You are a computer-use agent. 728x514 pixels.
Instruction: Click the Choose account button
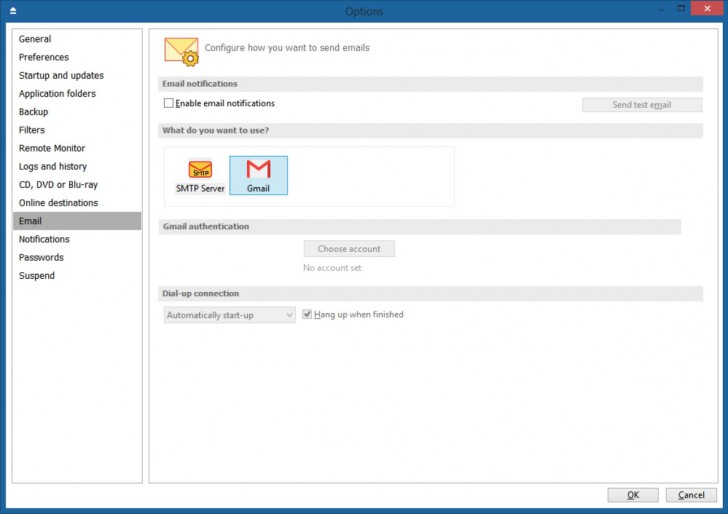point(349,249)
